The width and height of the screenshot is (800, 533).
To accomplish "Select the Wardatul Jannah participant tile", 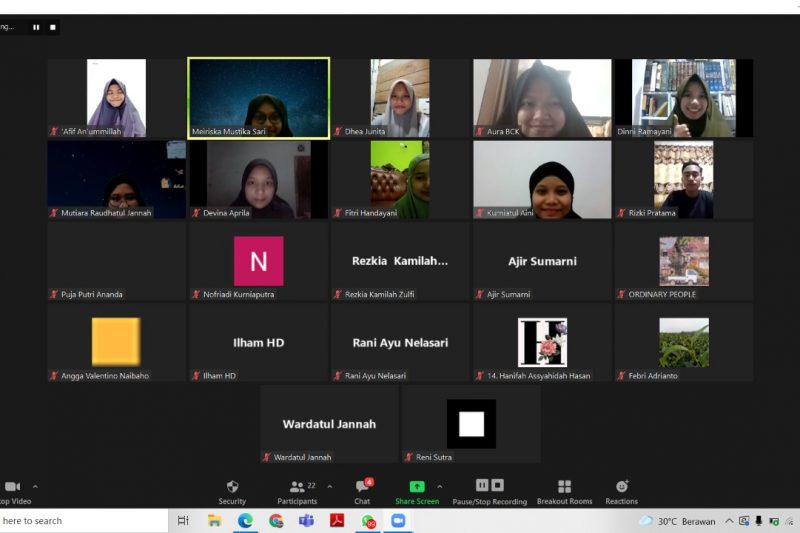I will coord(330,424).
